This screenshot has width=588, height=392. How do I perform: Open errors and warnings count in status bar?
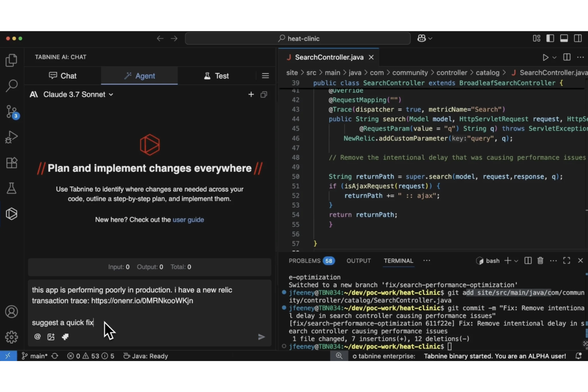pos(91,356)
